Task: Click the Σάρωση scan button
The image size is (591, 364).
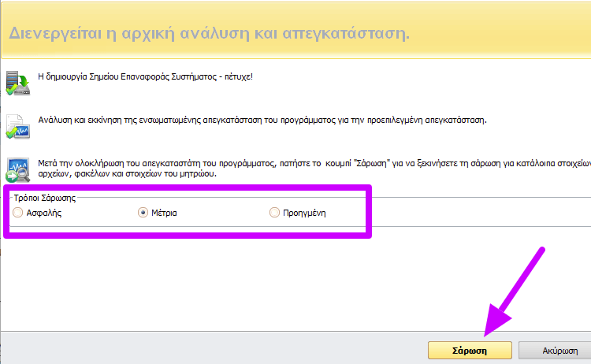Action: click(470, 351)
